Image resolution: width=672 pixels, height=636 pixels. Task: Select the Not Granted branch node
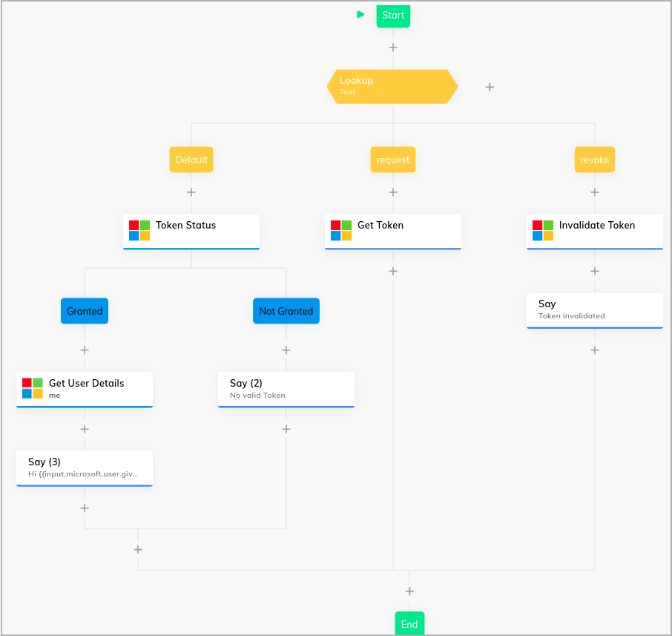(286, 311)
